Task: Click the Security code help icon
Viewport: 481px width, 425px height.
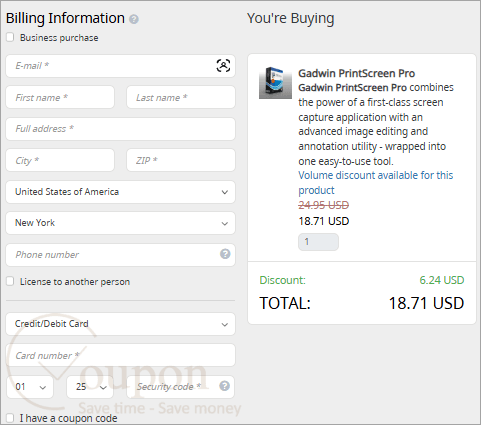Action: 224,386
